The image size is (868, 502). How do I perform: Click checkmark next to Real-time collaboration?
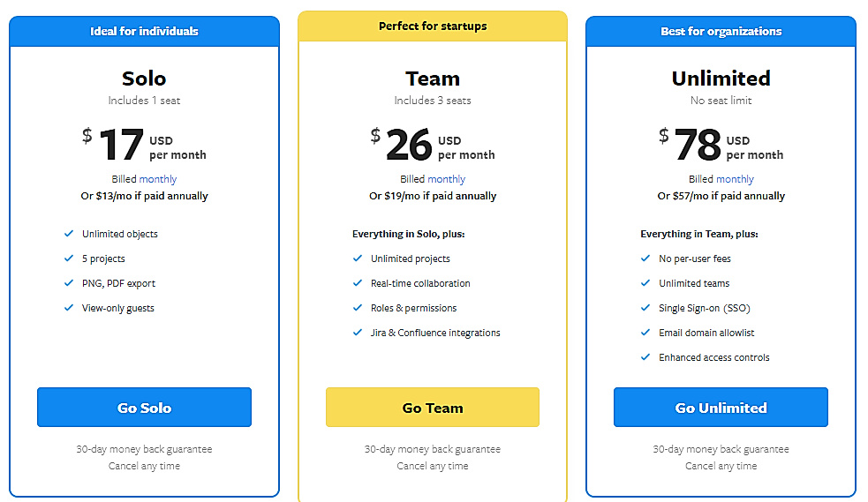coord(358,283)
